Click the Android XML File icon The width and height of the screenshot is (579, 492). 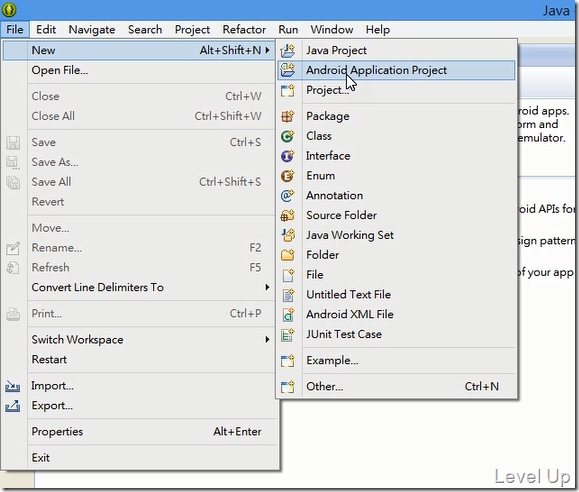tap(288, 314)
